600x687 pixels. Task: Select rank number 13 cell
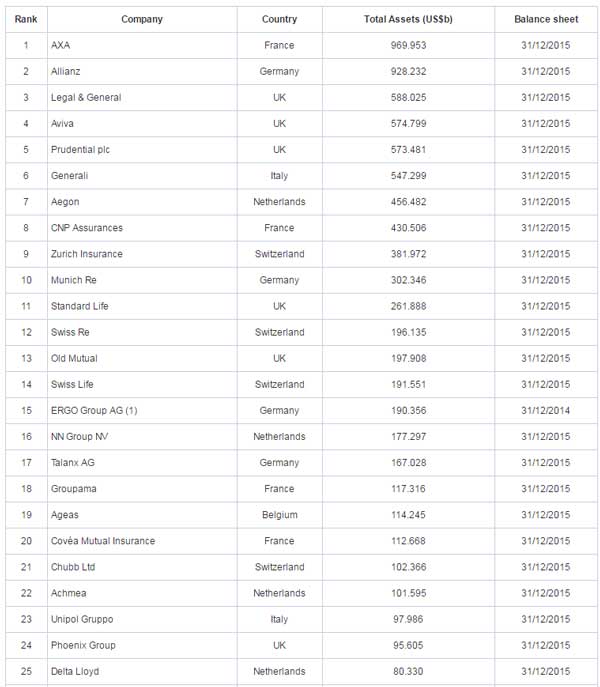coord(26,358)
